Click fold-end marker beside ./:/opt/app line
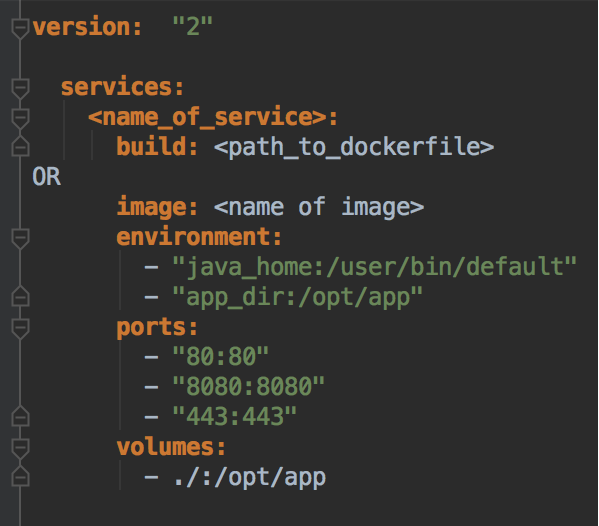The height and width of the screenshot is (526, 599). [x=20, y=476]
